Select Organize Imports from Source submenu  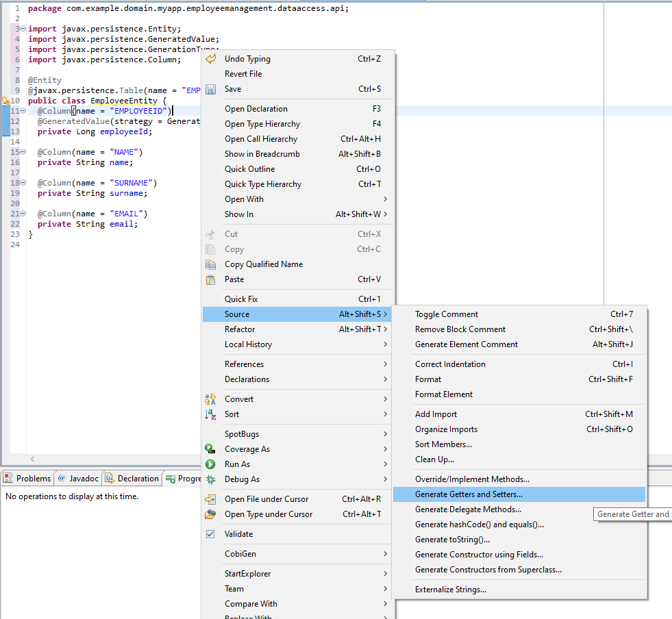click(446, 429)
